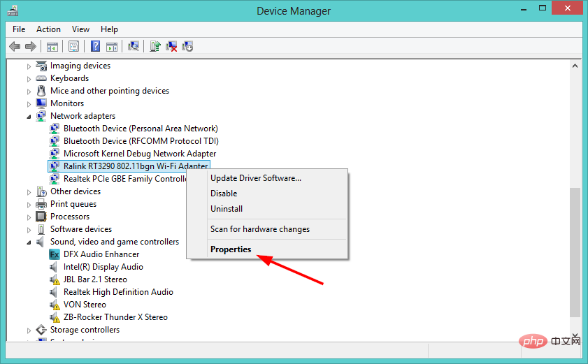The height and width of the screenshot is (364, 588).
Task: Collapse the Sound, video and game controllers node
Action: click(29, 243)
